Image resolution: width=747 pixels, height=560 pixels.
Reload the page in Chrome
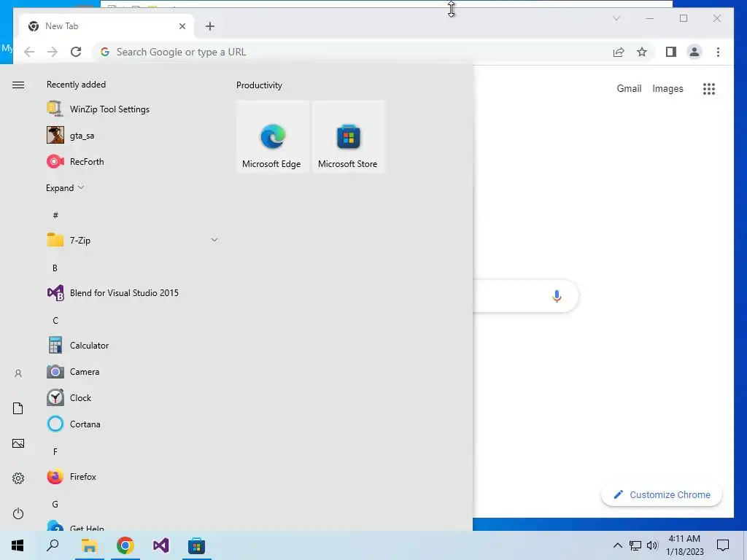[76, 52]
